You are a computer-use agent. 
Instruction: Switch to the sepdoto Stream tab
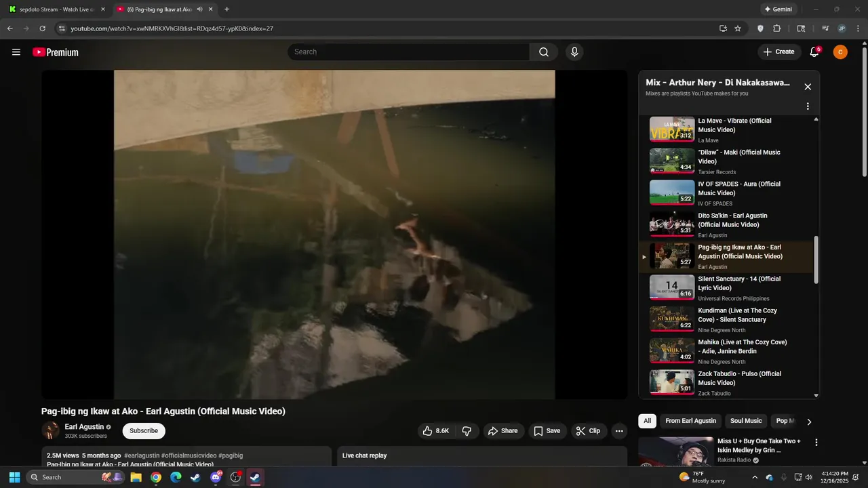(56, 9)
